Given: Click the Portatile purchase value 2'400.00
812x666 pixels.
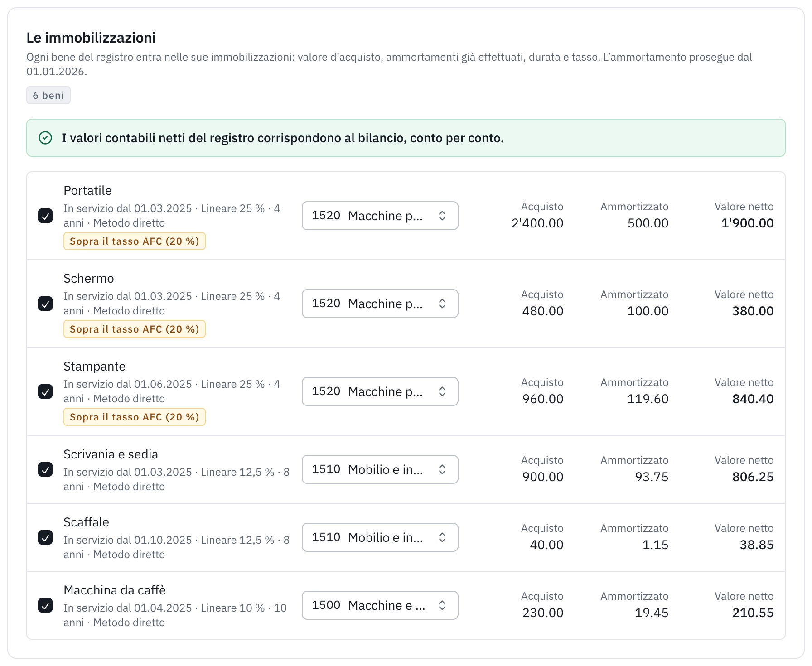Looking at the screenshot, I should coord(537,223).
